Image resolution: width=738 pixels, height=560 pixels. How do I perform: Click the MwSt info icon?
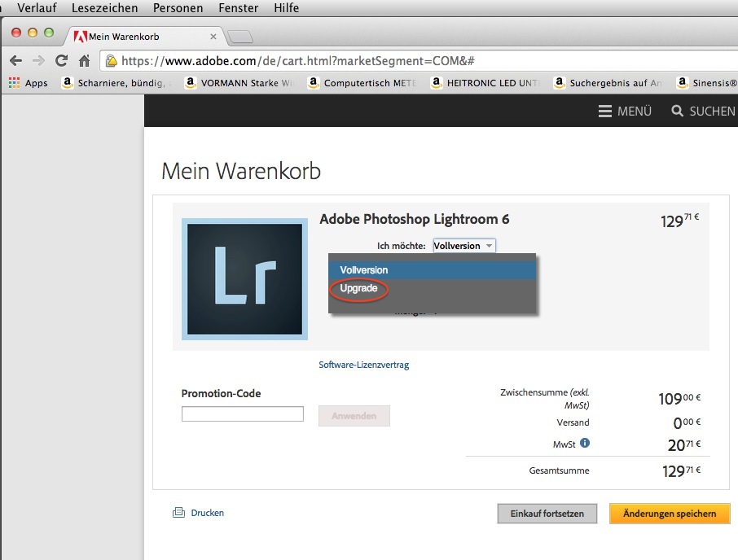point(585,443)
